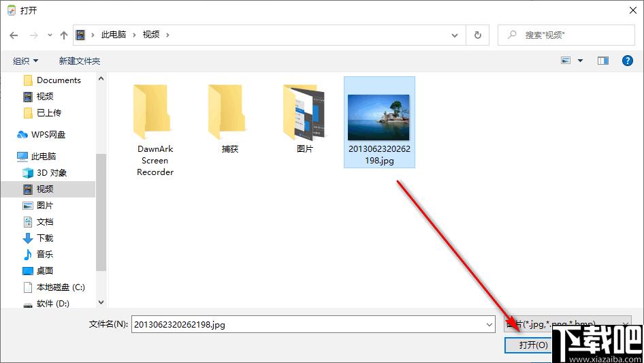
Task: Open the view options dropdown arrow
Action: (x=580, y=61)
